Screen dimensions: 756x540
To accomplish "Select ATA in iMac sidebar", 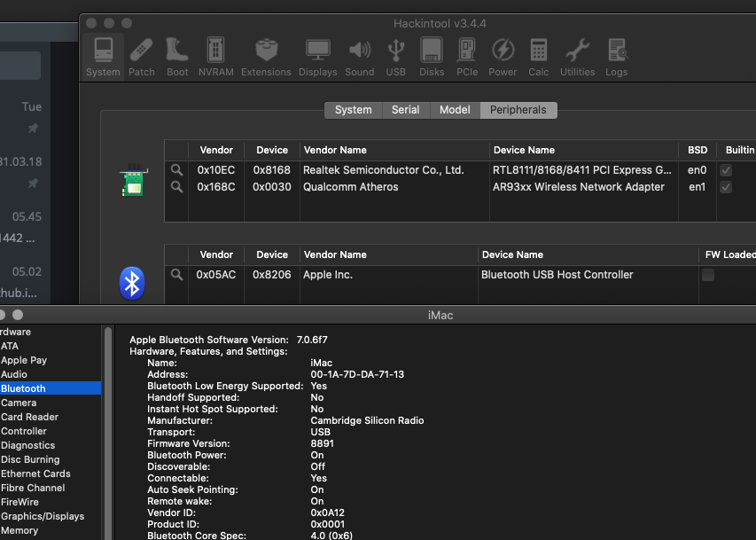I will pyautogui.click(x=51, y=346).
